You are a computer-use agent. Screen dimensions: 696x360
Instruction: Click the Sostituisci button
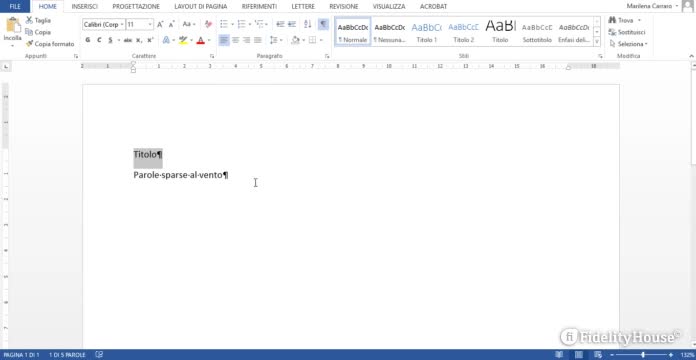click(627, 32)
